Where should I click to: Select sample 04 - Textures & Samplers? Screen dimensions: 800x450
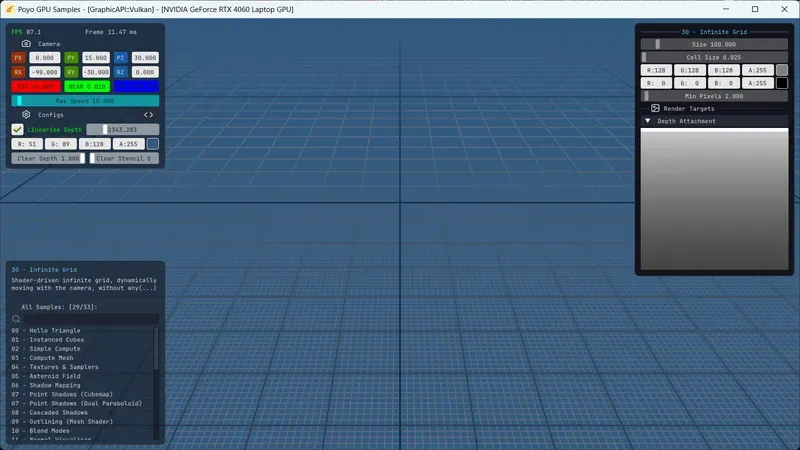(55, 367)
